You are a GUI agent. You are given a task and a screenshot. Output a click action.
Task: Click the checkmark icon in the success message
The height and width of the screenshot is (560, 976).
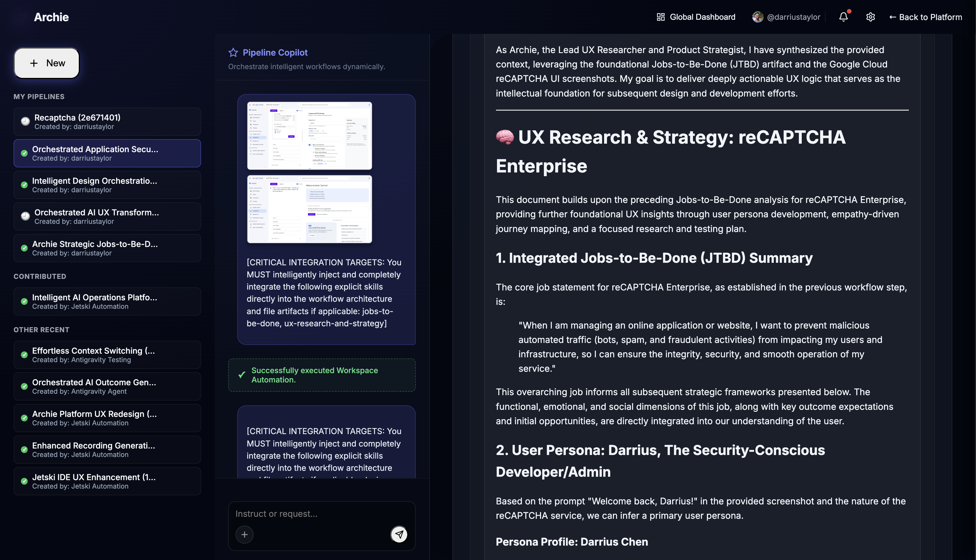pos(241,375)
